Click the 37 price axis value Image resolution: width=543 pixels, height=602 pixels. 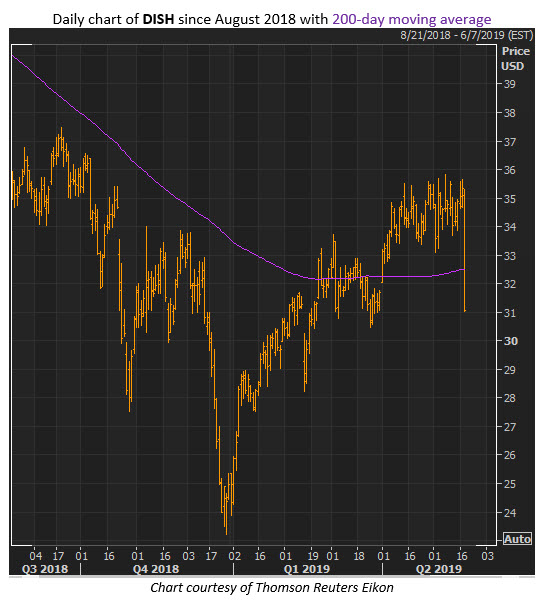(x=510, y=142)
